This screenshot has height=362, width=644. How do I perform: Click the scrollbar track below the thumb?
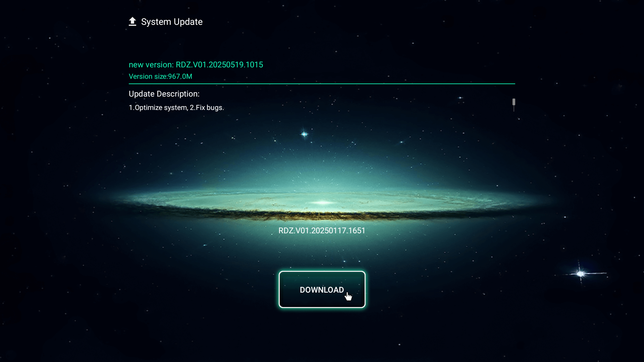pos(514,109)
